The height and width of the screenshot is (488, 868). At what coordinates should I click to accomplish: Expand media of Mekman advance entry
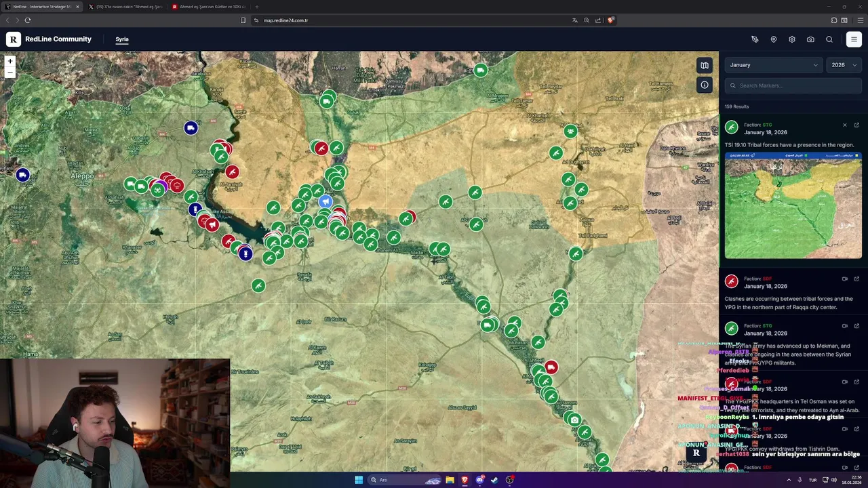coord(845,326)
